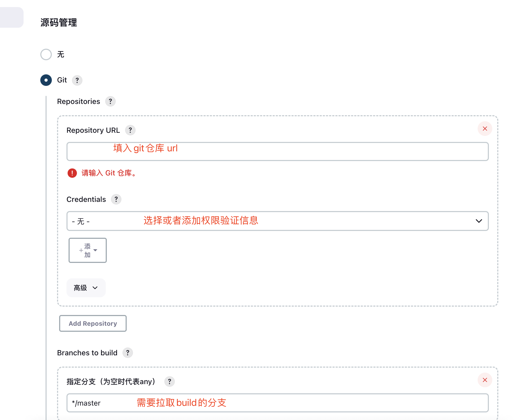
Task: Click the 源码管理 section heading
Action: tap(59, 23)
